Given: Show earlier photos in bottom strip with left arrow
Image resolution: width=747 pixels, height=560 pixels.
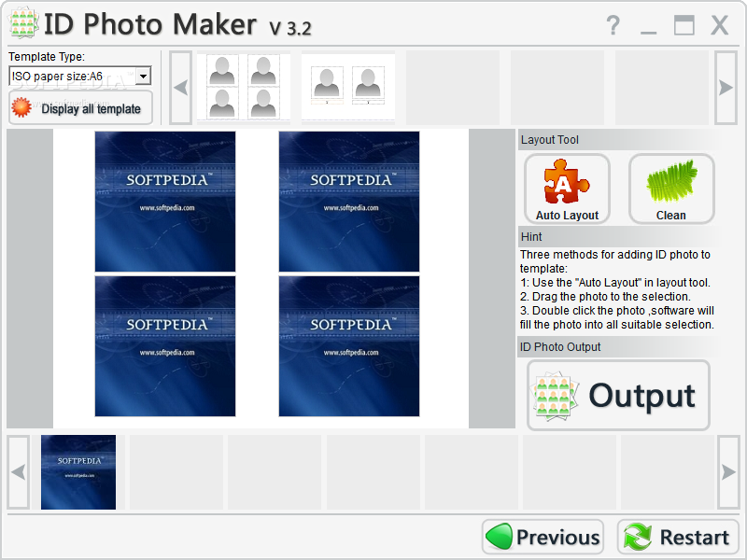Looking at the screenshot, I should 19,472.
